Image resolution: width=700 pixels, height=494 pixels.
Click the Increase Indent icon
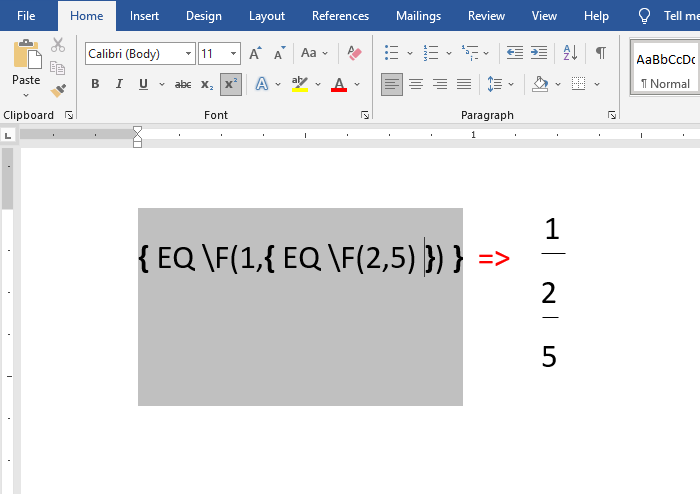point(539,53)
